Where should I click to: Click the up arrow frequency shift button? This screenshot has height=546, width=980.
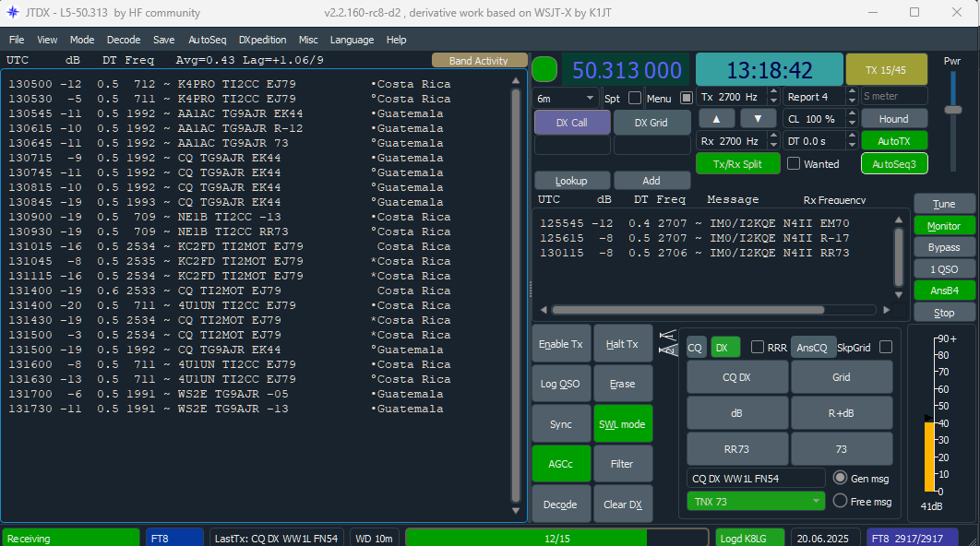point(716,119)
